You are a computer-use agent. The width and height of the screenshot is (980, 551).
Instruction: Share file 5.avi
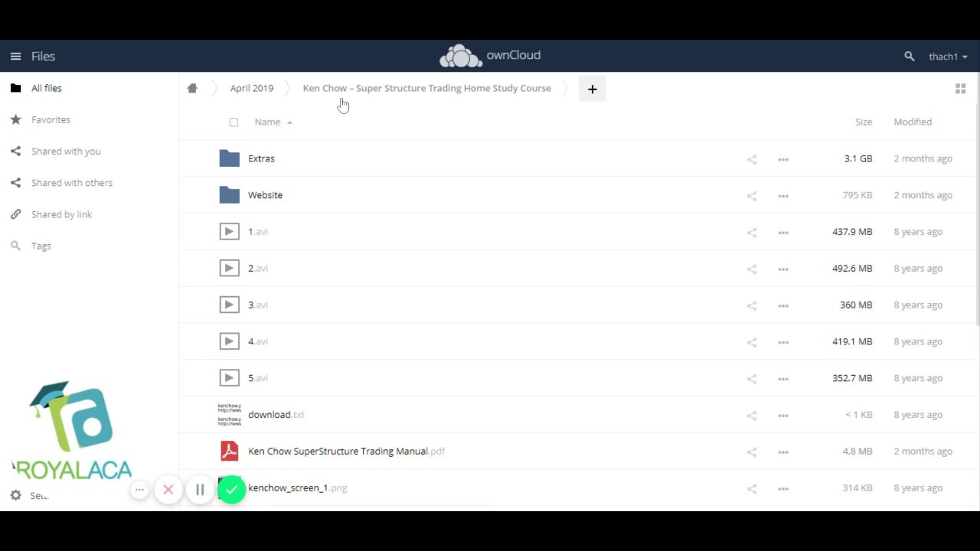pyautogui.click(x=751, y=379)
